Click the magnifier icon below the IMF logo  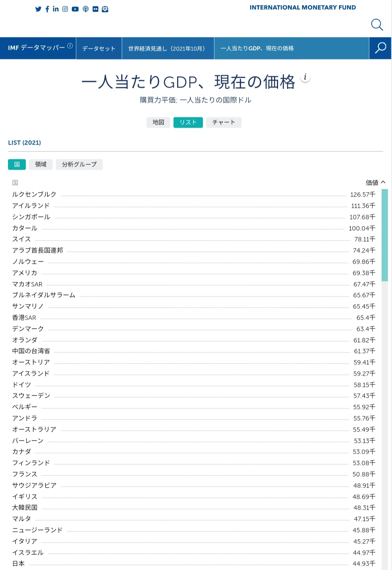377,25
